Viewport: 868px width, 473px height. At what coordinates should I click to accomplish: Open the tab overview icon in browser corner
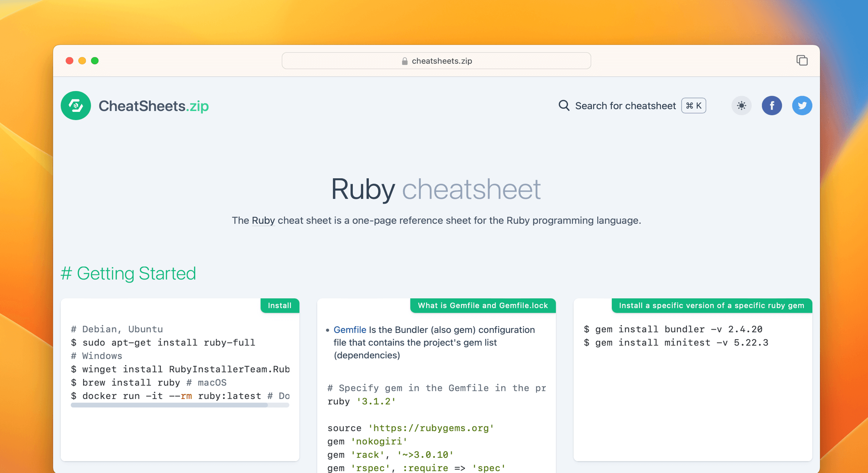[x=802, y=60]
